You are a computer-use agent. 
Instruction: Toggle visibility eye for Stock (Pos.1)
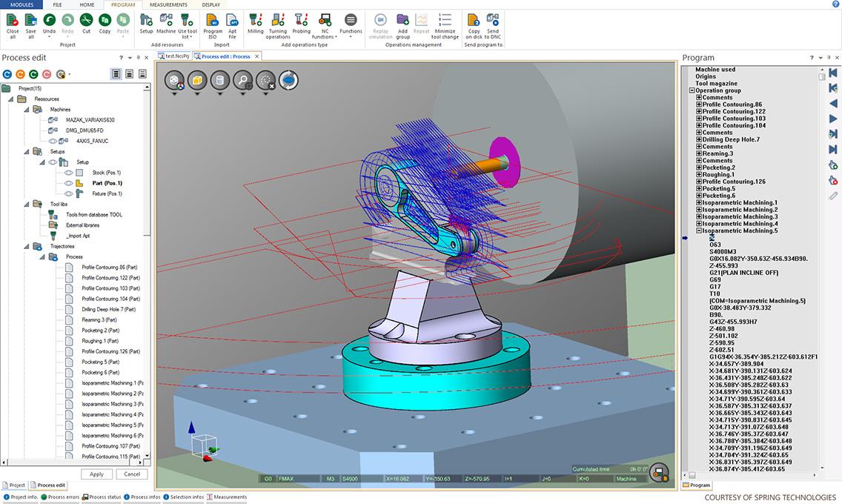pos(69,173)
